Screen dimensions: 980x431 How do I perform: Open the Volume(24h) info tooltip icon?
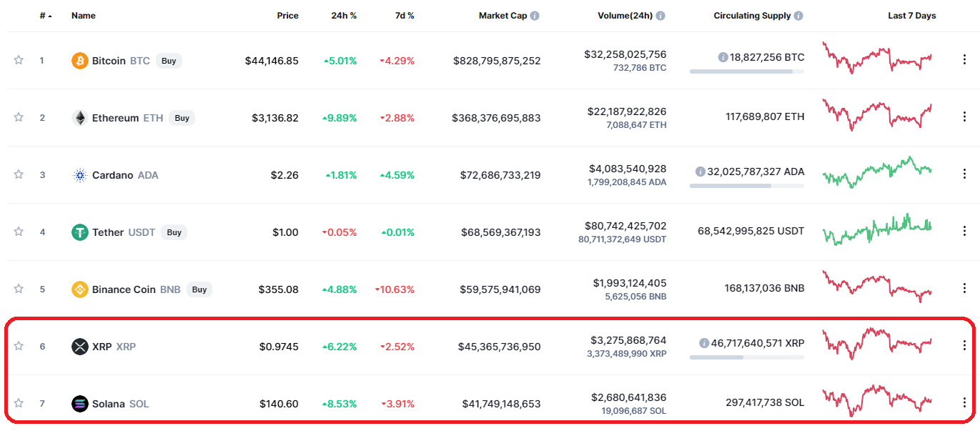(x=660, y=16)
